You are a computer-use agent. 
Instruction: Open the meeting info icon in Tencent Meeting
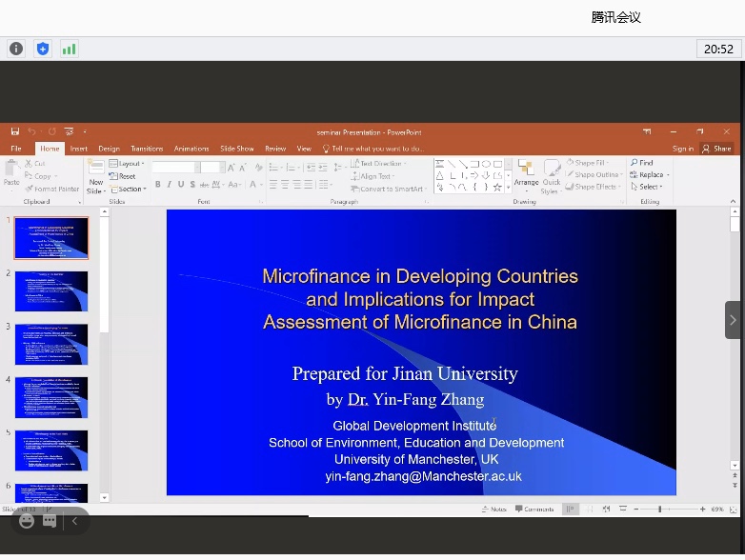pyautogui.click(x=16, y=49)
